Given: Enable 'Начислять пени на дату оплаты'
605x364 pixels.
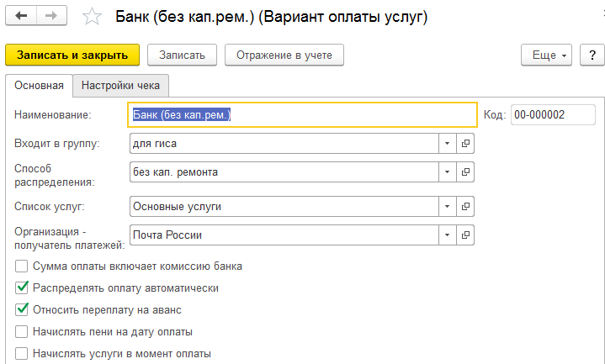Looking at the screenshot, I should [22, 331].
